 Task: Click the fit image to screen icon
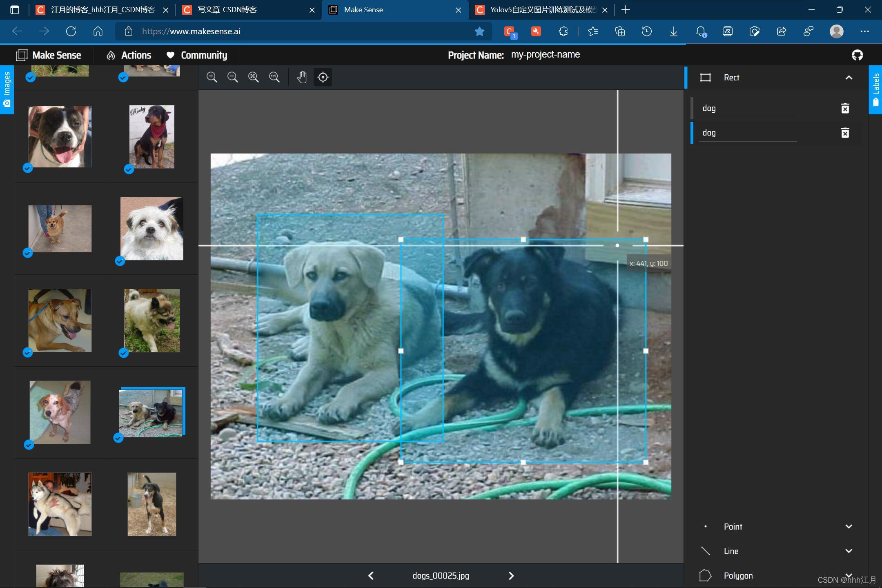[x=254, y=77]
